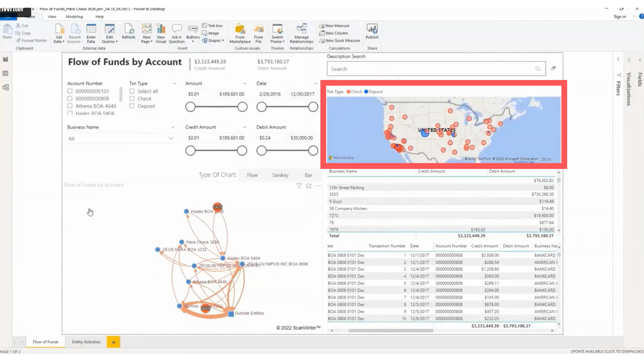Tick the Select all Txn Type checkbox
The width and height of the screenshot is (644, 362).
[132, 91]
